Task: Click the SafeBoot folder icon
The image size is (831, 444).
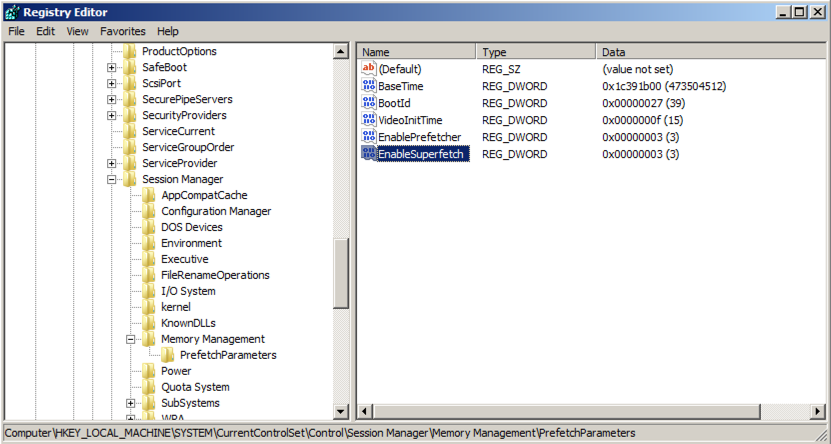Action: 130,67
